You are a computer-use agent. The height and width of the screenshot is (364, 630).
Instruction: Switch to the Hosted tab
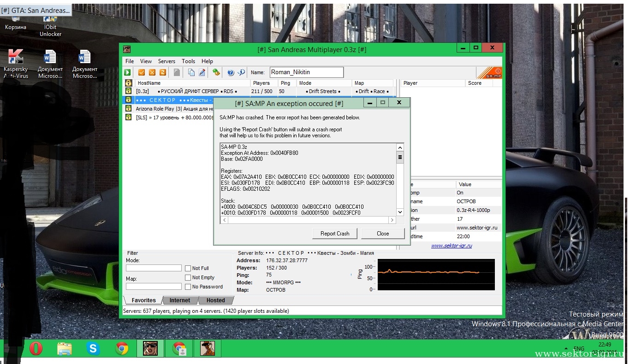[x=215, y=300]
